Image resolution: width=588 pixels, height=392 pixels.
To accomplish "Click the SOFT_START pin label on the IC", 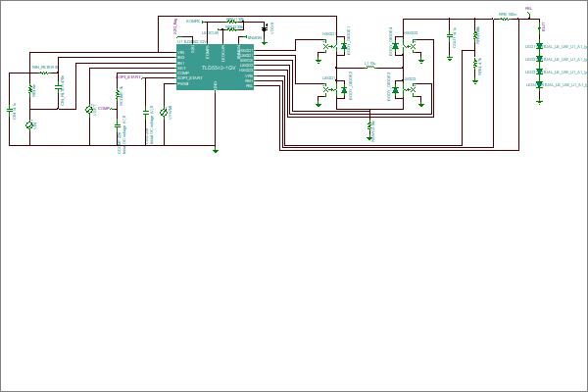I will point(190,78).
